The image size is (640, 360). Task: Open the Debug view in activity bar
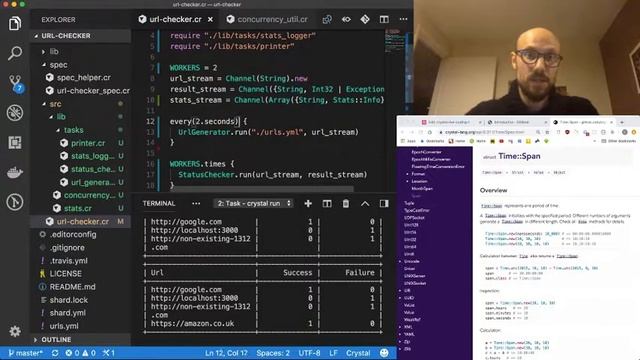(15, 113)
